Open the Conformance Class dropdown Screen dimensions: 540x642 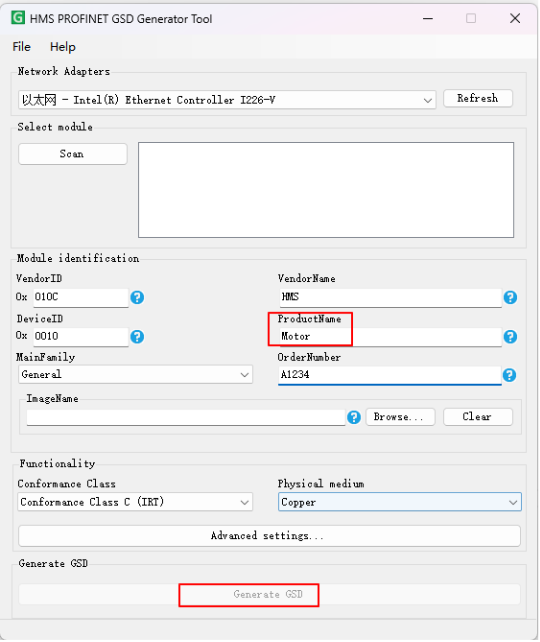(135, 502)
